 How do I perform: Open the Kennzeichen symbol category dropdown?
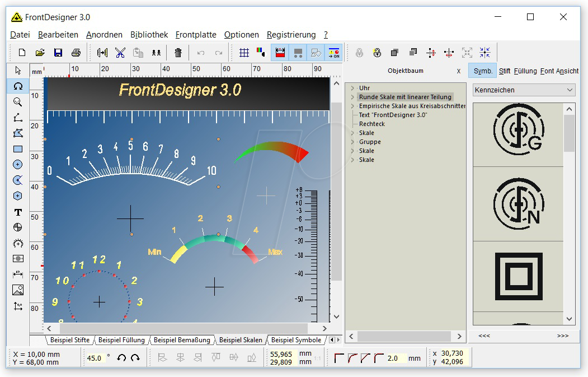524,90
